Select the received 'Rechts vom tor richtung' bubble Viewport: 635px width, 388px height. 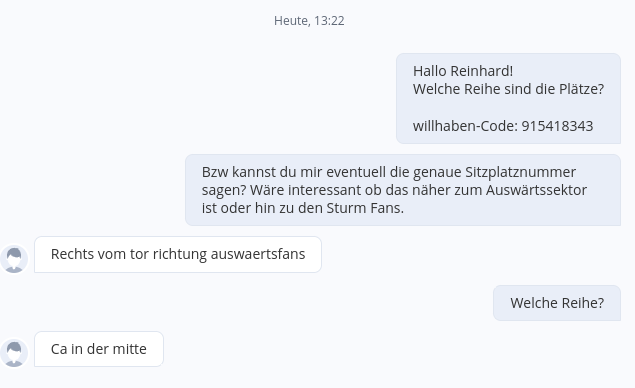coord(178,254)
